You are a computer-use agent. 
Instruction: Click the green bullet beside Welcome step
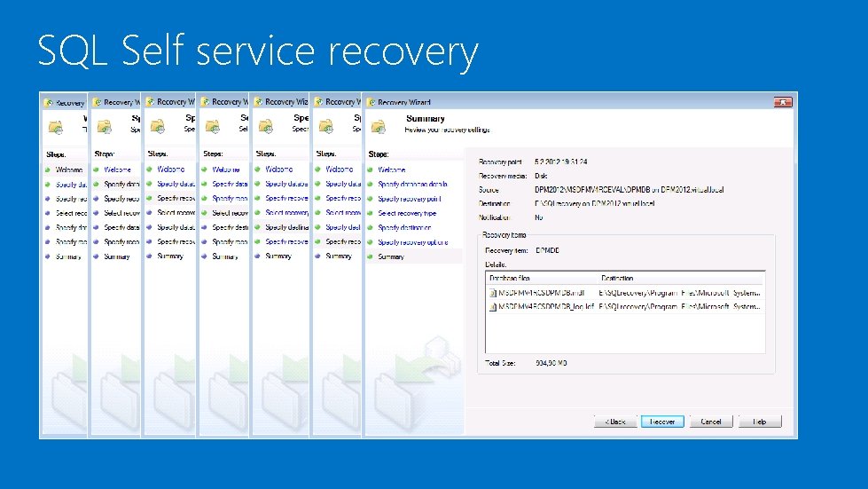pos(371,170)
